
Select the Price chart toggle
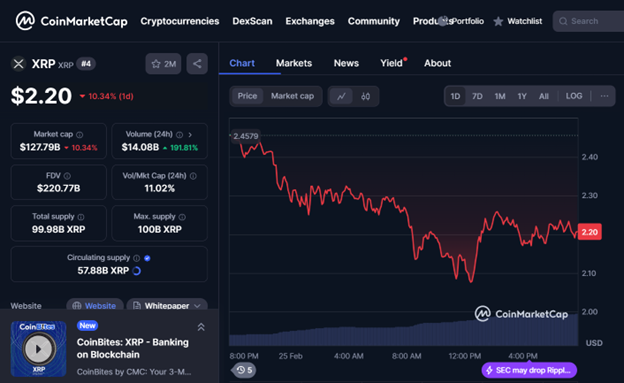click(247, 96)
